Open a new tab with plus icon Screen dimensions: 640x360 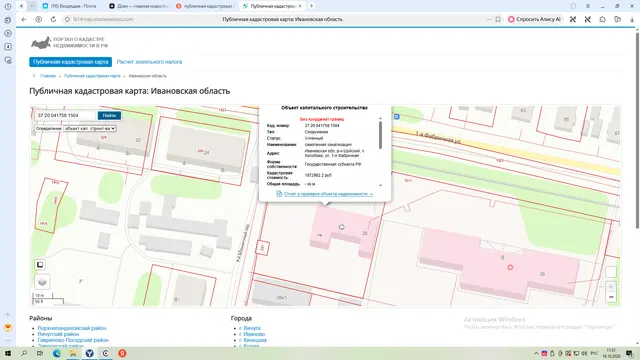(x=311, y=6)
